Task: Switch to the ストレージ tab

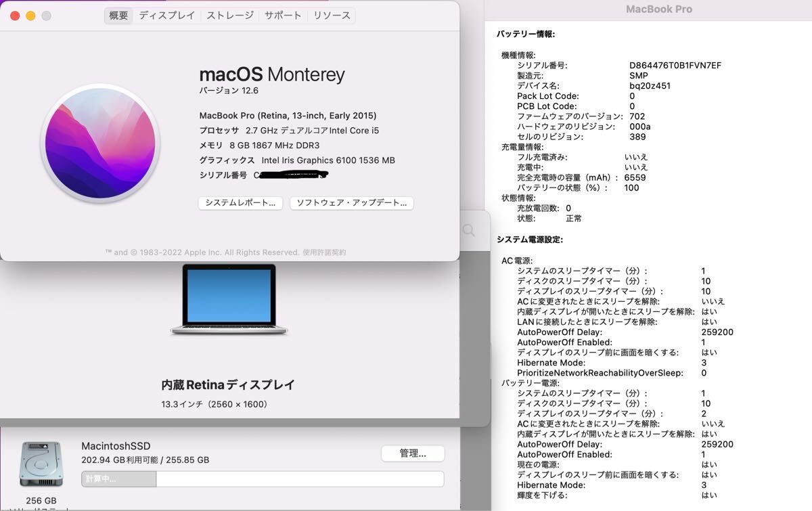Action: point(230,16)
